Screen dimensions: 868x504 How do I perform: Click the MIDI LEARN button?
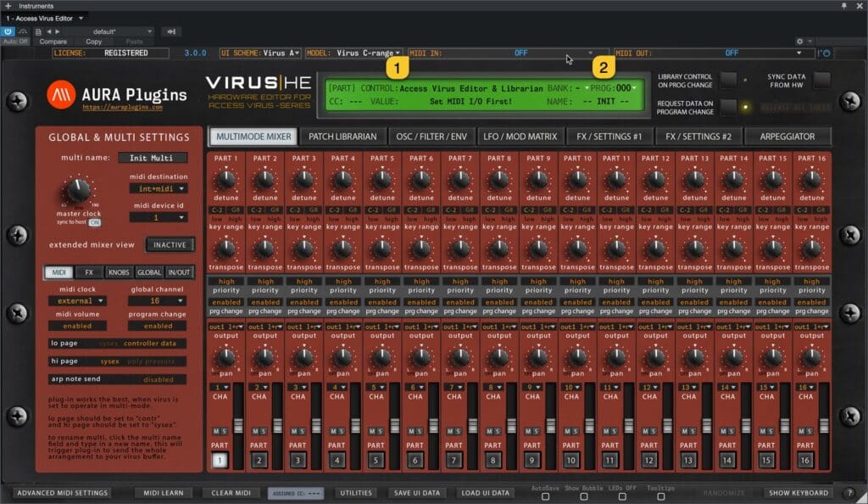[164, 492]
